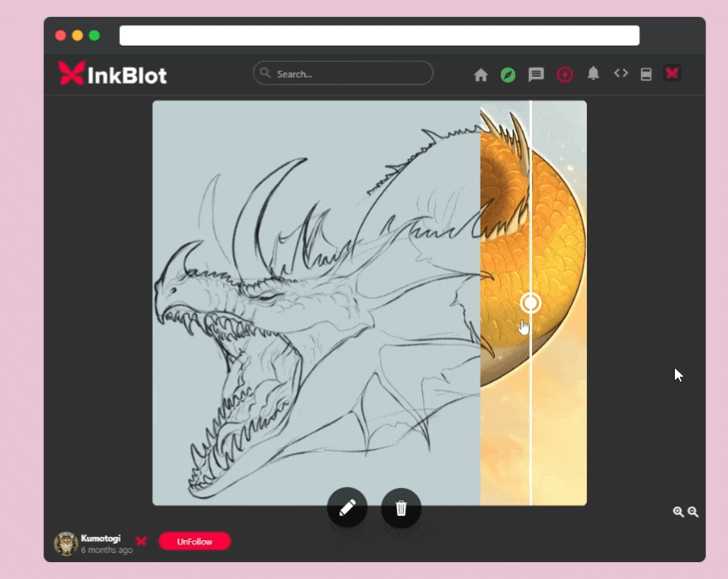Click the before/after comparison slider handle
Image resolution: width=728 pixels, height=579 pixels.
530,302
